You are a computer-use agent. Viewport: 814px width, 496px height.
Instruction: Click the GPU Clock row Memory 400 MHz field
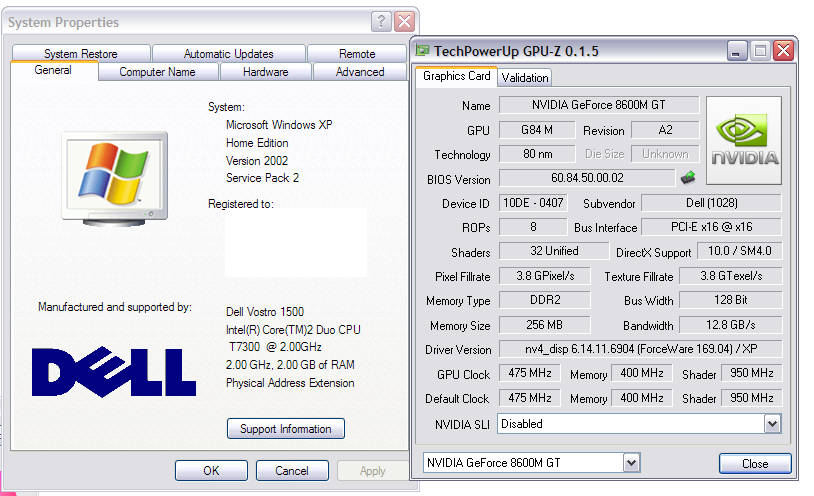(642, 373)
